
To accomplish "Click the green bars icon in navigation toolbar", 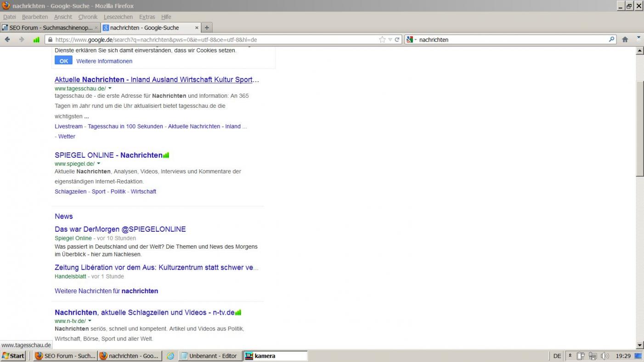I will 36,39.
